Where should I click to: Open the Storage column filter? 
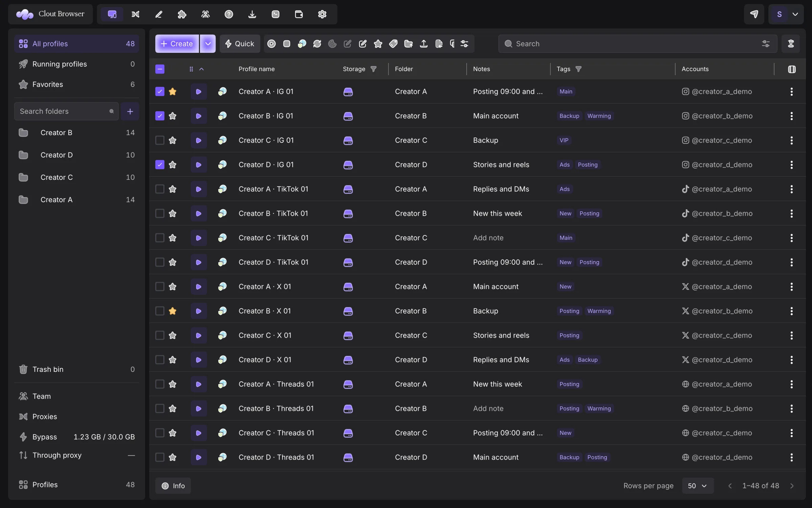(374, 69)
